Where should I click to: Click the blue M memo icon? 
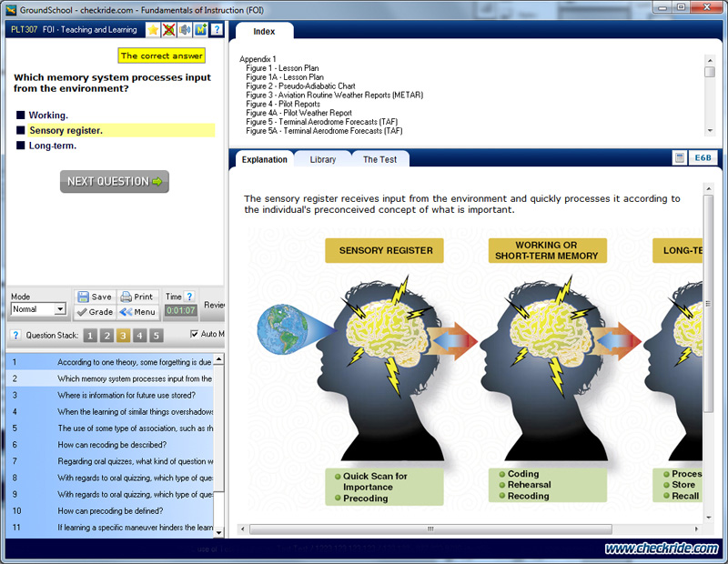tap(200, 30)
